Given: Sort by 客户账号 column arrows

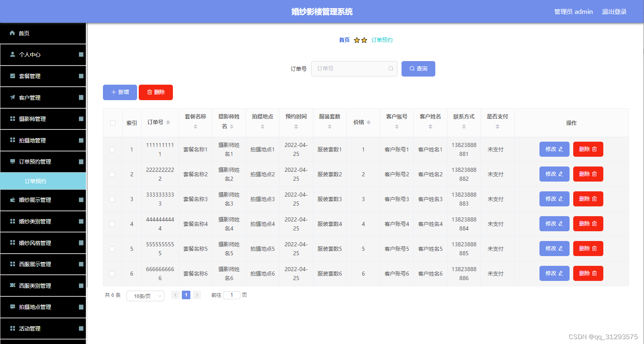Looking at the screenshot, I should [397, 127].
